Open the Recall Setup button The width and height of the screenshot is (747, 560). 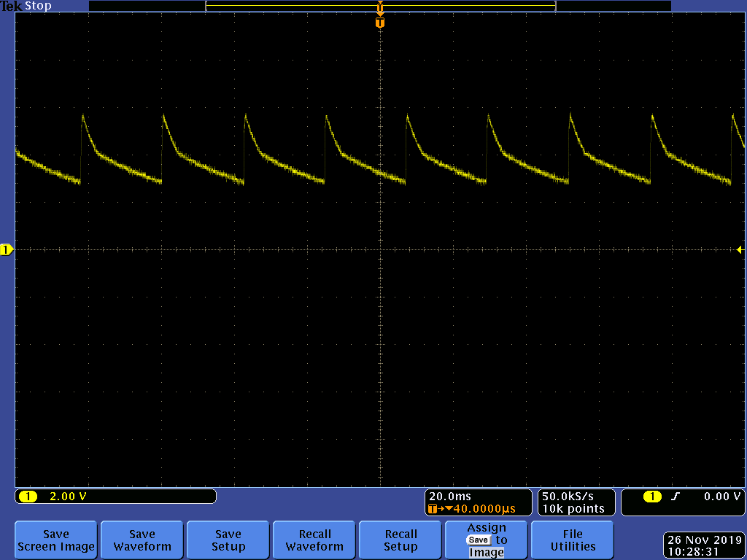[400, 540]
